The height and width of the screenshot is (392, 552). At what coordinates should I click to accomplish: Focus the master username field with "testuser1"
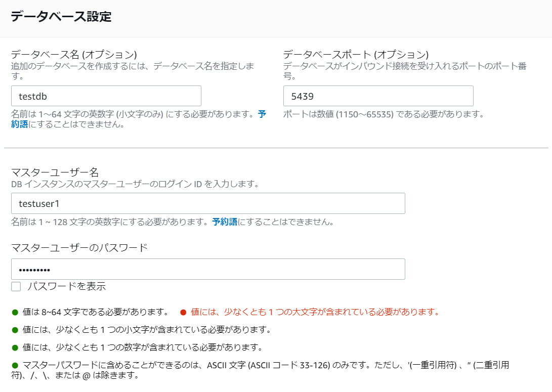(x=207, y=203)
